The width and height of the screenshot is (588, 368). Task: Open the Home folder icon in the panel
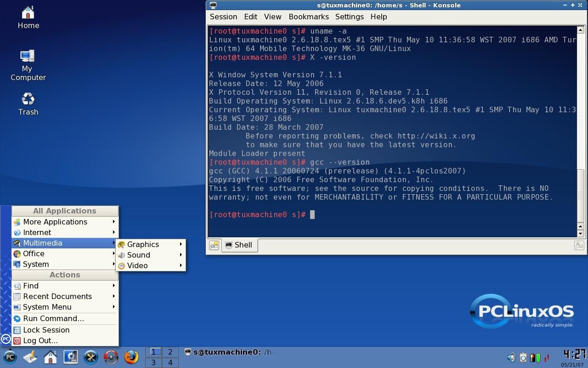(50, 357)
